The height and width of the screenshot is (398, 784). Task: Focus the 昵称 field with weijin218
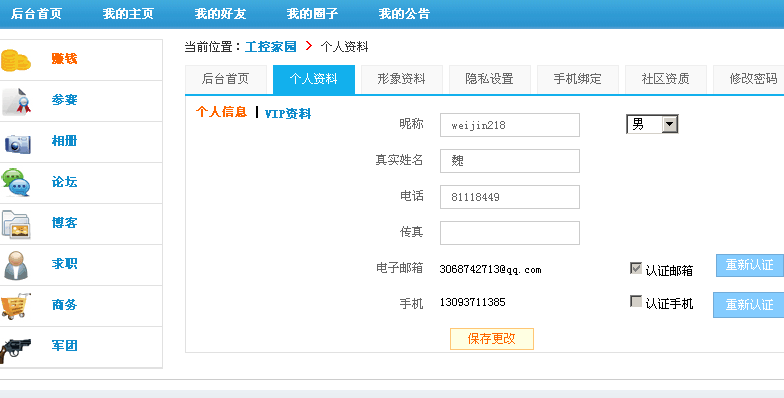(510, 125)
